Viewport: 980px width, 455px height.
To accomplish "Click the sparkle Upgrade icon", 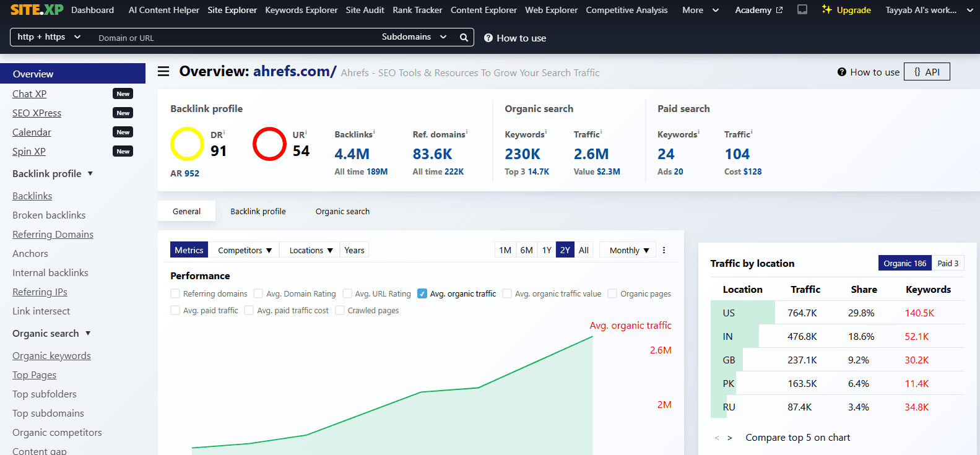I will pyautogui.click(x=826, y=9).
